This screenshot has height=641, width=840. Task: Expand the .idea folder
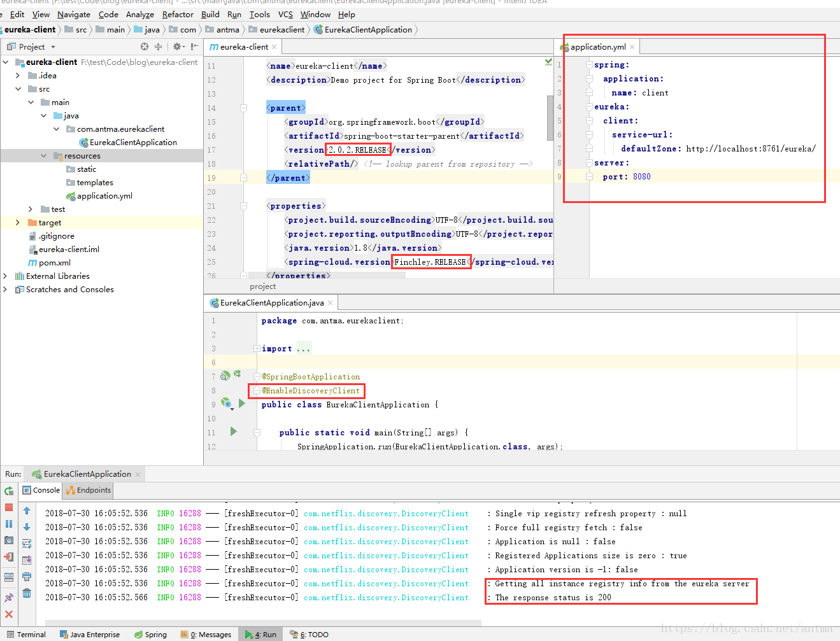click(18, 75)
